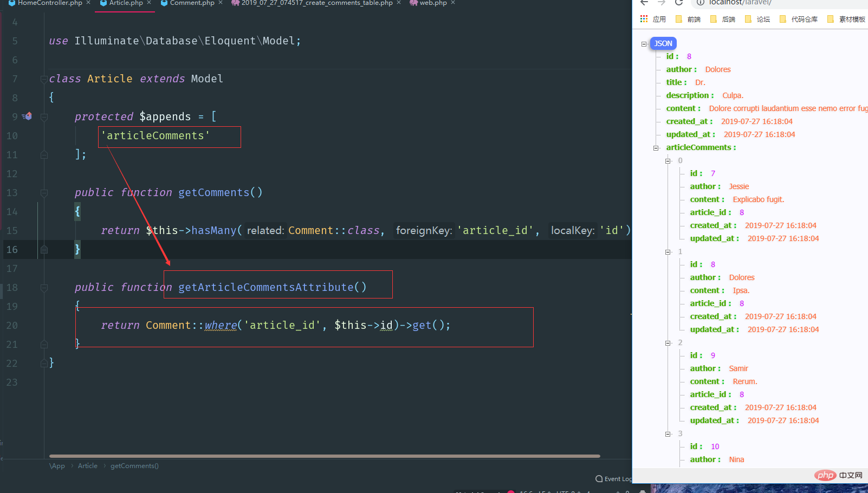Collapse the articleComments array node

pyautogui.click(x=656, y=148)
